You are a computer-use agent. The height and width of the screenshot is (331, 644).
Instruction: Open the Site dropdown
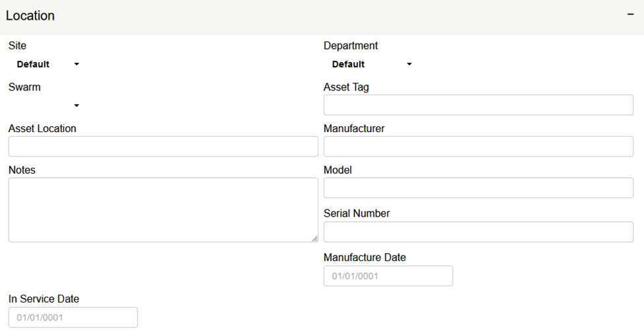point(46,65)
